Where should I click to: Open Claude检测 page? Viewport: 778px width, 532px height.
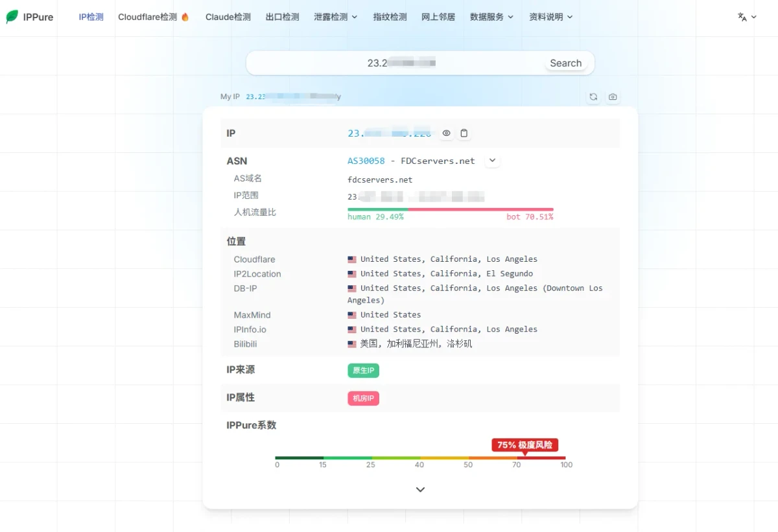click(x=228, y=17)
